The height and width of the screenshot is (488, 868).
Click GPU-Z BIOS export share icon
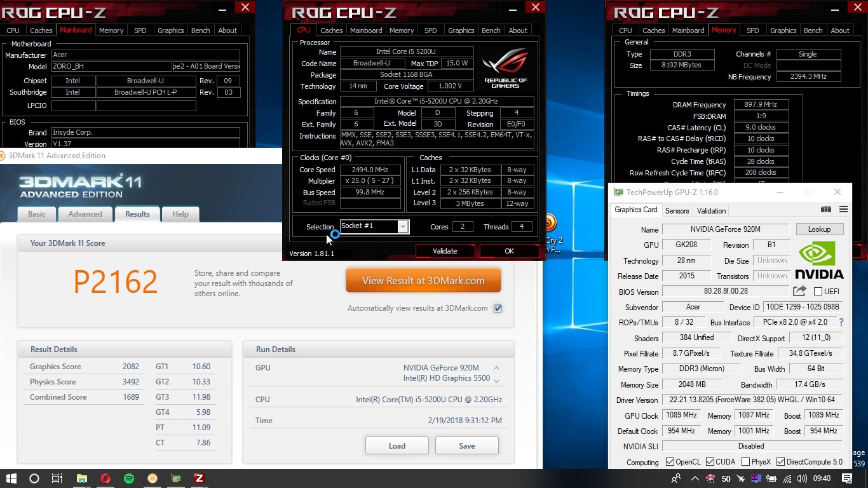click(x=799, y=291)
